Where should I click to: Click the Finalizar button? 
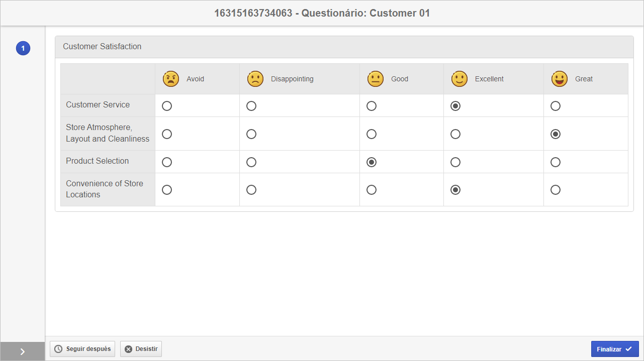[x=615, y=349]
